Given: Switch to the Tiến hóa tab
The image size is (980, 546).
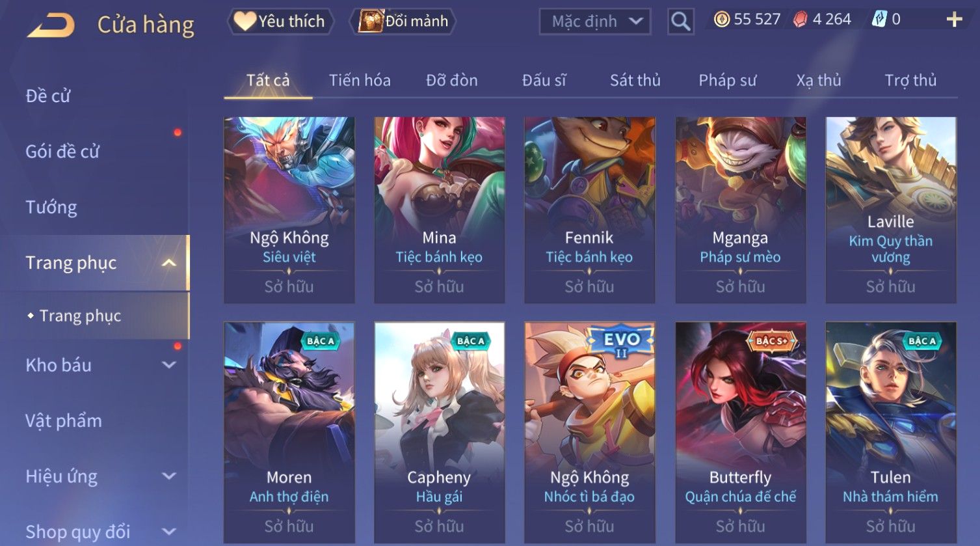Looking at the screenshot, I should point(360,81).
